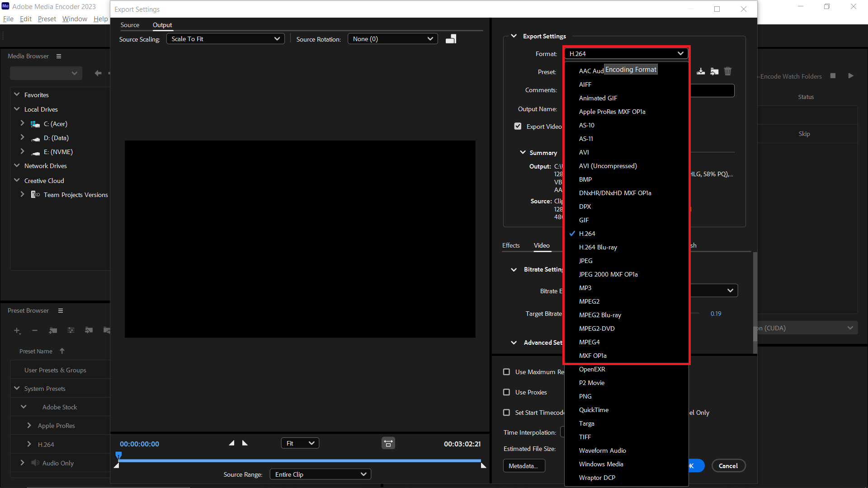Collapse the Summary section

[x=524, y=152]
